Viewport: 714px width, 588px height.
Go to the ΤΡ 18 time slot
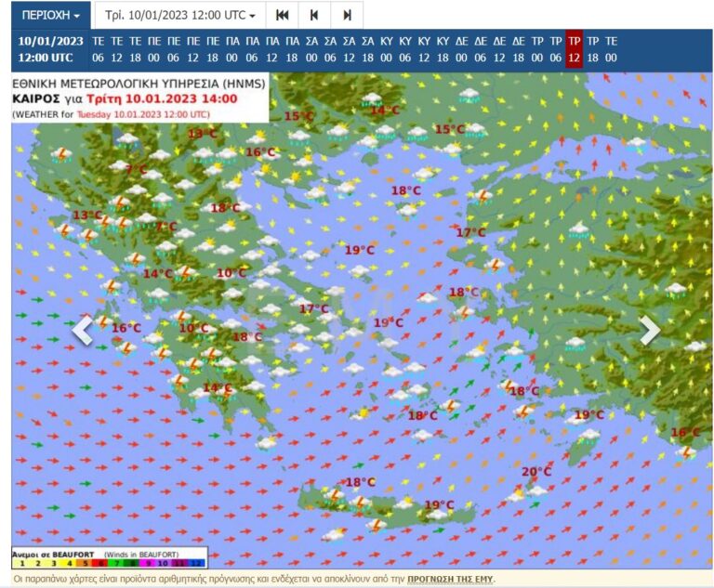click(x=592, y=48)
